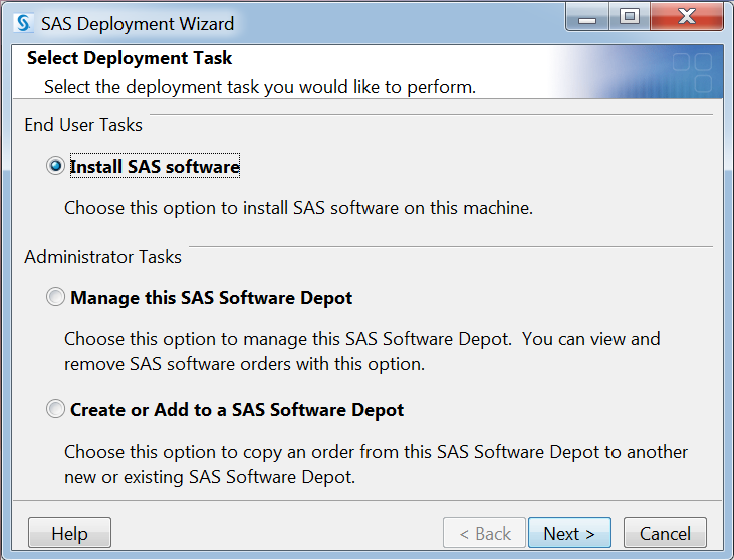734x560 pixels.
Task: Click the "Create or Add to a SAS Software Depot" label
Action: (x=237, y=410)
